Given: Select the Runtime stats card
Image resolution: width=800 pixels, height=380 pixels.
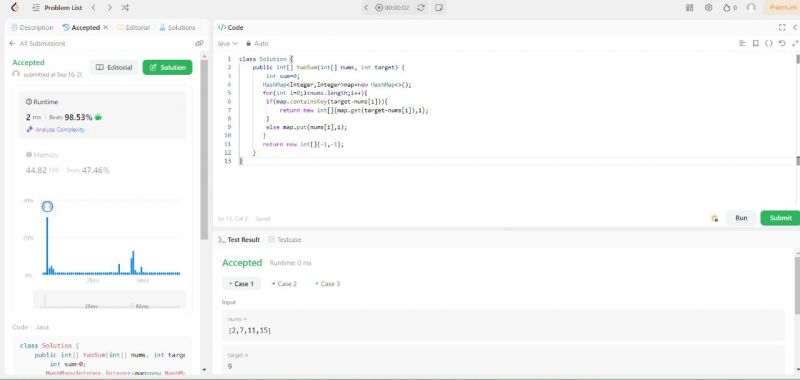Looking at the screenshot, I should point(103,115).
